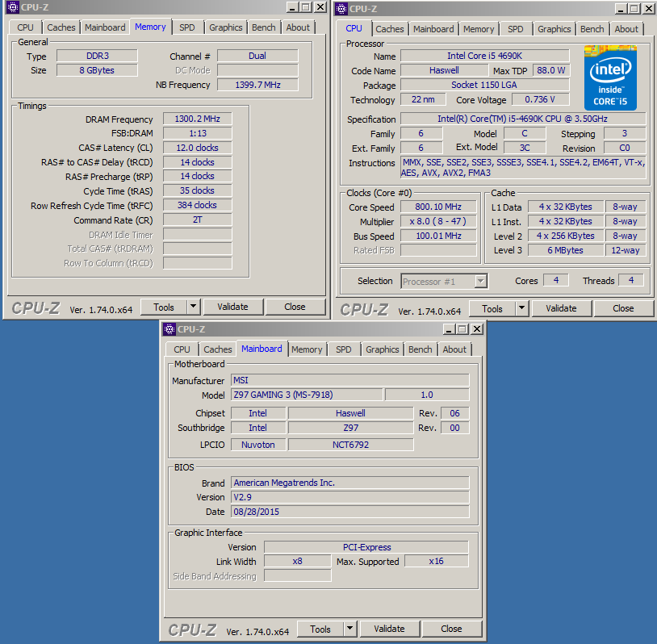Click the Tools button in the CPU window
Screen dimensions: 657x644
coord(492,309)
